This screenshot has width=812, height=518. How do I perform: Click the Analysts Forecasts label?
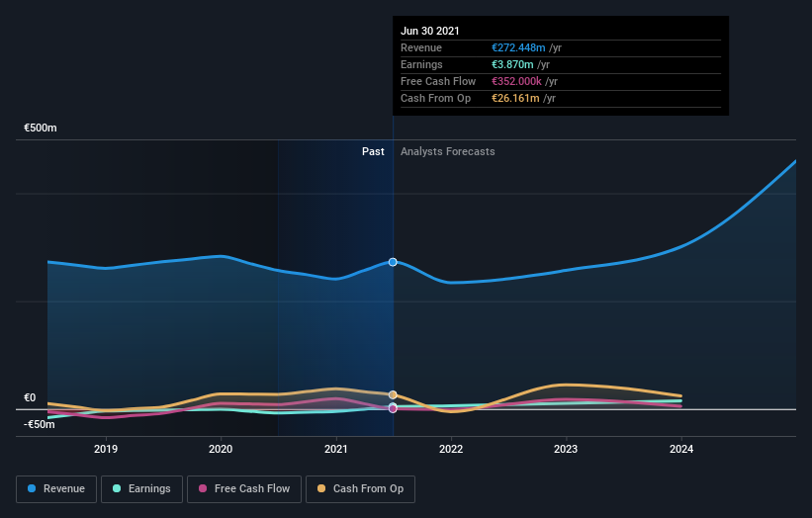click(447, 151)
